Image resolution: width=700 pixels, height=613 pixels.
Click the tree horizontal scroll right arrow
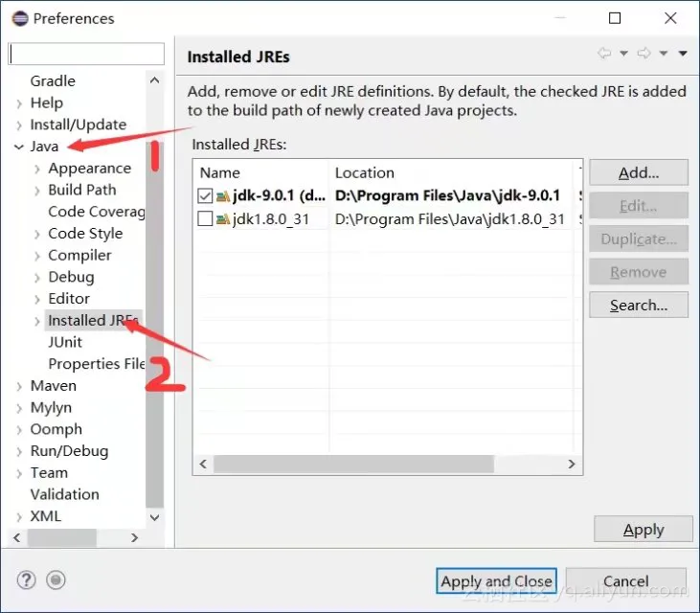[134, 537]
